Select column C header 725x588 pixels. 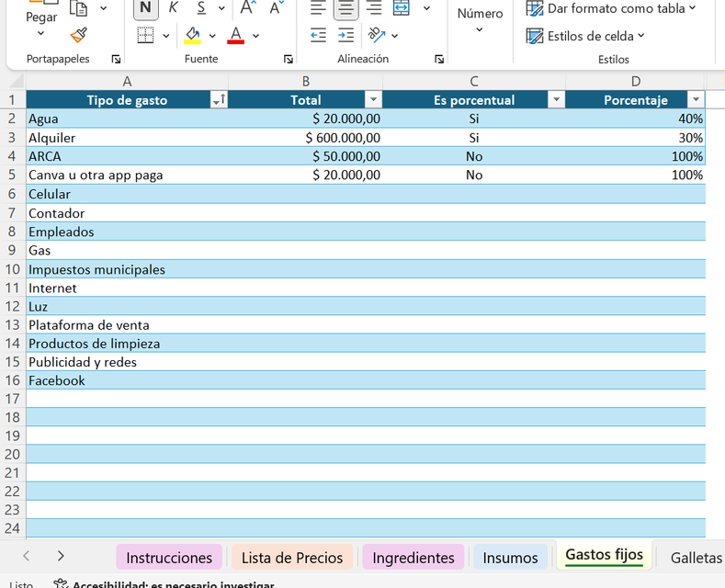pos(474,82)
